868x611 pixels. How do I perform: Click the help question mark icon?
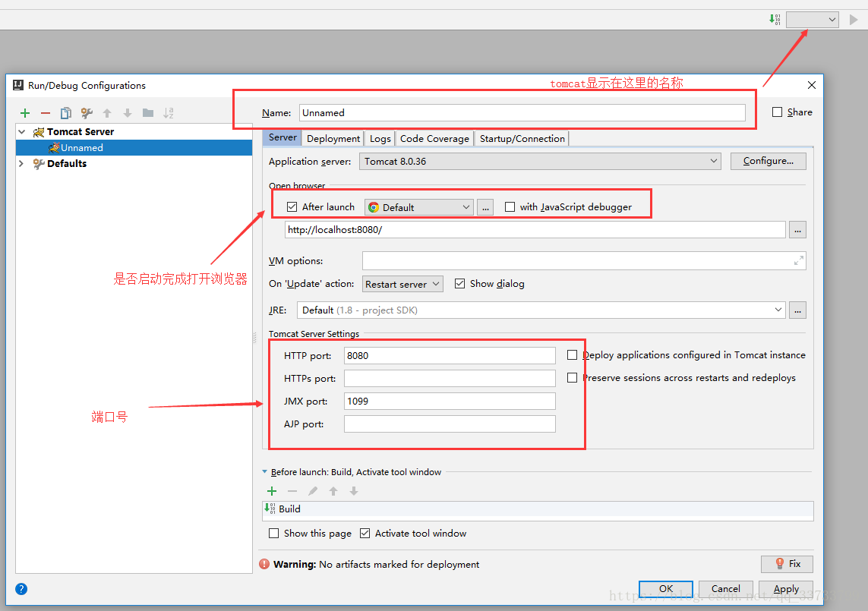pyautogui.click(x=21, y=589)
